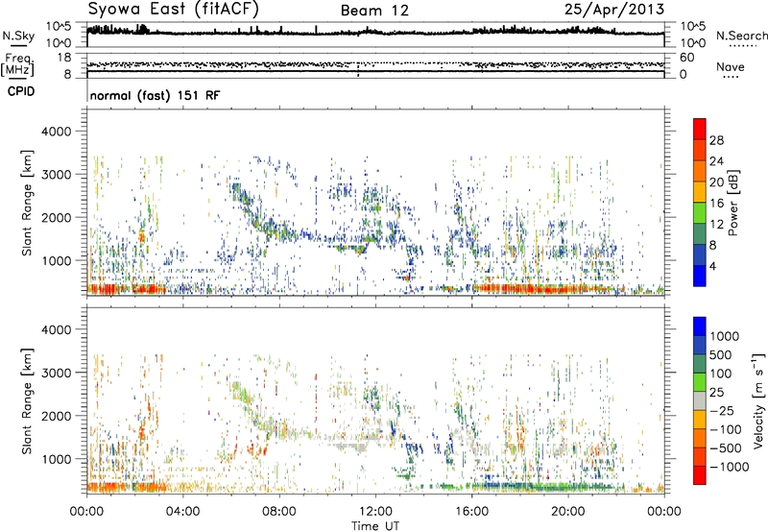
Task: Select the date 25/Apr/2013
Action: (614, 10)
